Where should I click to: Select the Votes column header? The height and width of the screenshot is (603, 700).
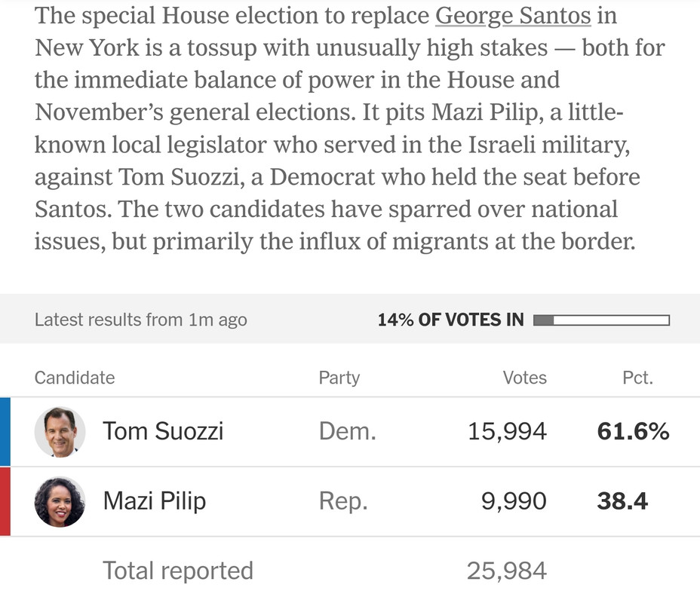(524, 378)
